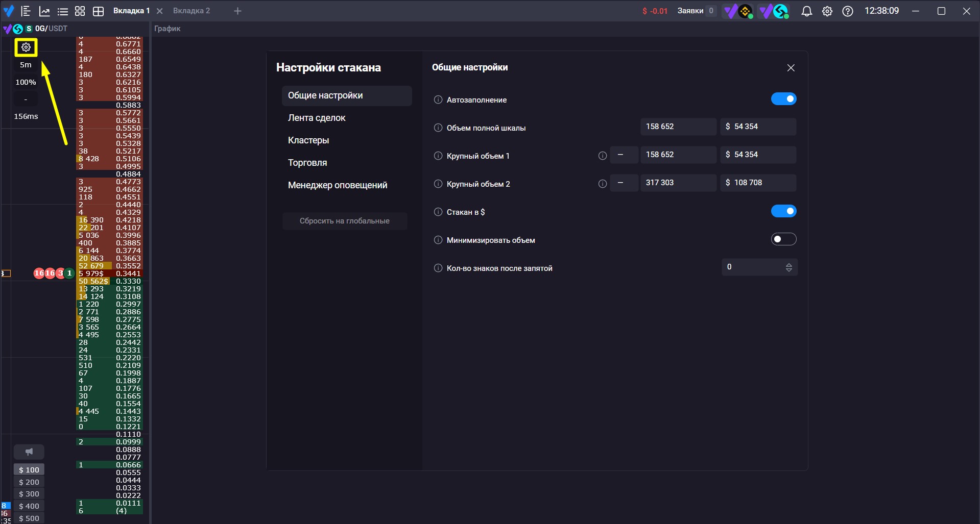Show info for Минимизировать объем
Image resolution: width=980 pixels, height=524 pixels.
pyautogui.click(x=438, y=240)
